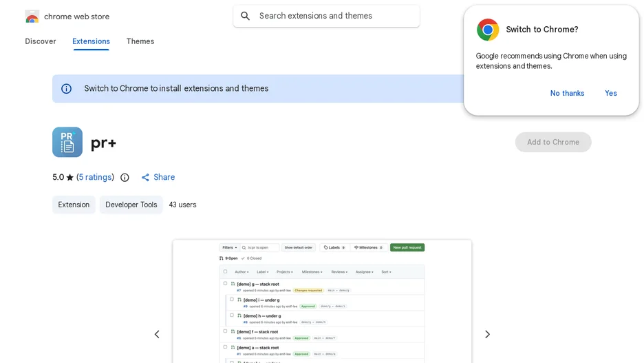Show the next screenshot with right arrow

coord(488,334)
